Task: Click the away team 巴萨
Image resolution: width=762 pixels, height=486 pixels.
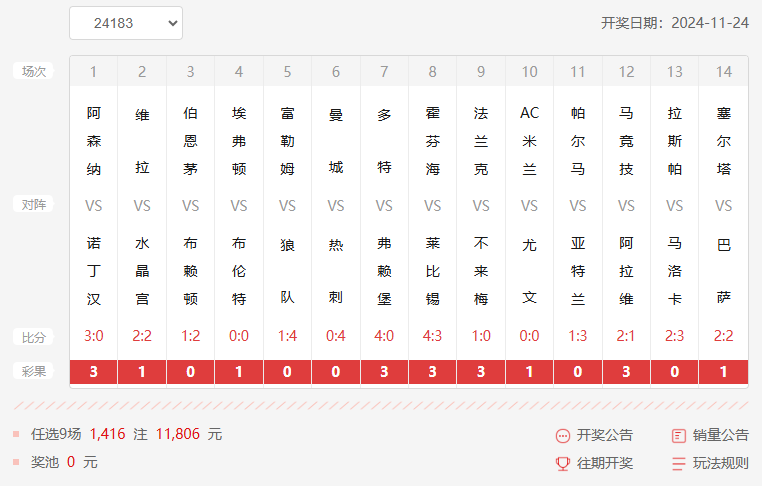Action: [x=723, y=271]
